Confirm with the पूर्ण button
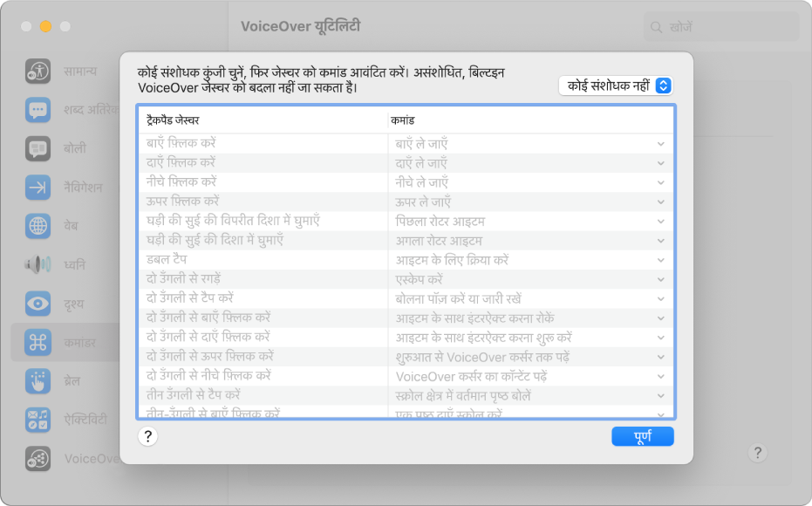The image size is (812, 506). coord(643,436)
